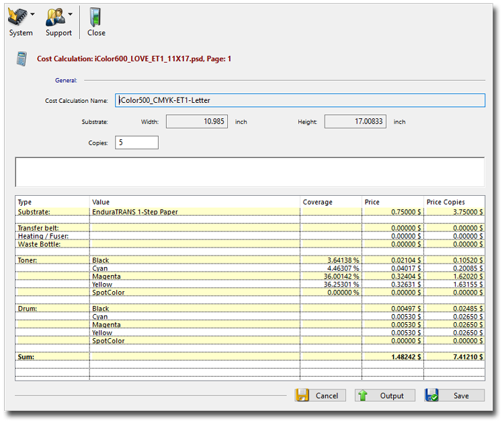Viewport: 504px width, 425px height.
Task: Open the System toolbar icon
Action: [x=17, y=15]
